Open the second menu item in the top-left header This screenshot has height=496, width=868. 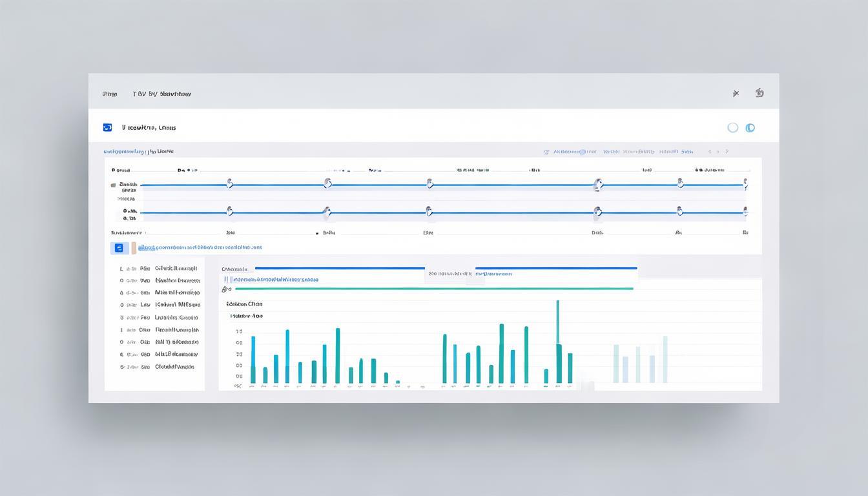point(161,94)
